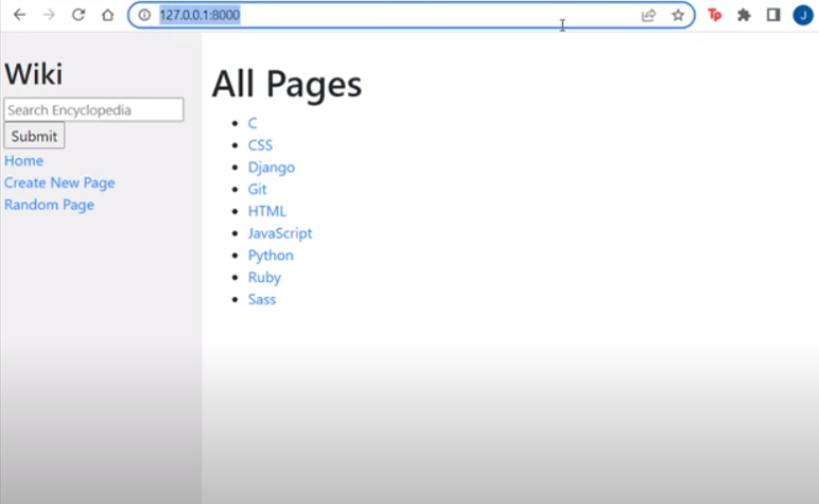Open the red Tp extension icon
819x504 pixels.
point(714,15)
